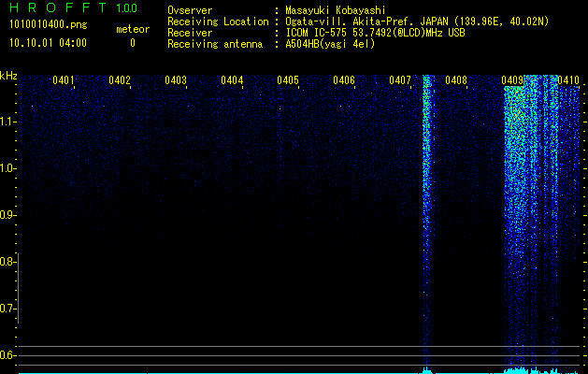Click the Ogata-vill. Akita-Pref. JAPAN location text
588x374 pixels.
417,22
